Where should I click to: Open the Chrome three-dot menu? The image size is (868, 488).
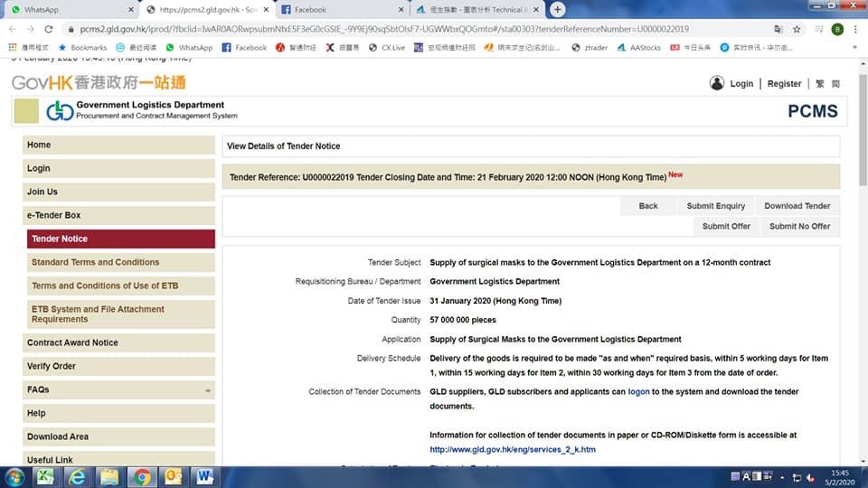pos(855,29)
